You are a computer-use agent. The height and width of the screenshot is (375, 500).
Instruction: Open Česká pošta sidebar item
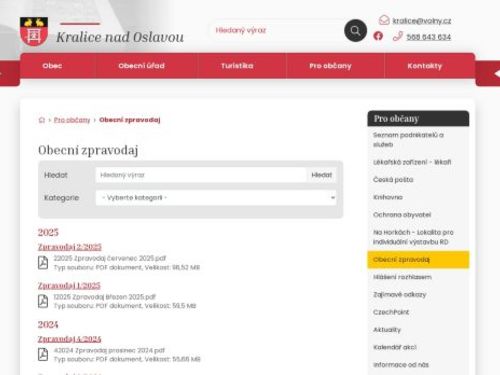point(393,180)
